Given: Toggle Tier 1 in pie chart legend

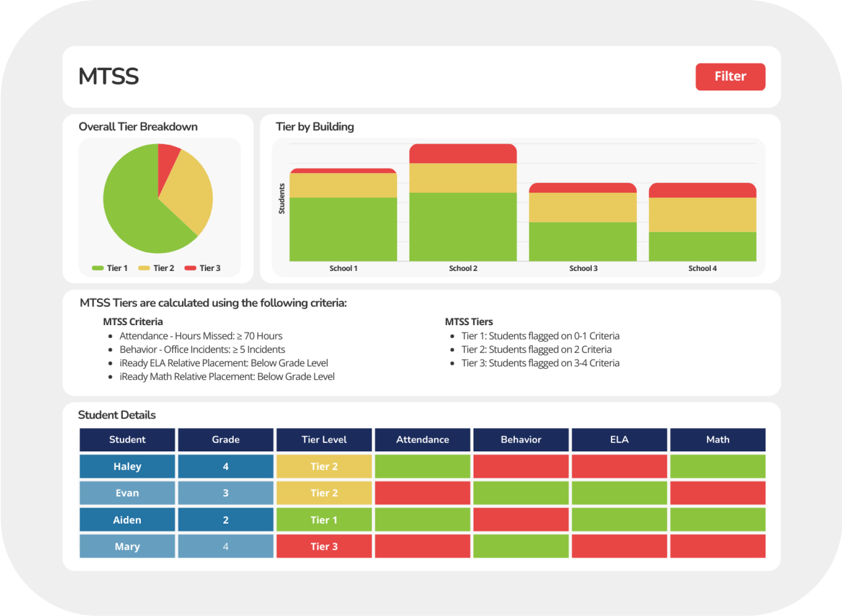Looking at the screenshot, I should (110, 268).
